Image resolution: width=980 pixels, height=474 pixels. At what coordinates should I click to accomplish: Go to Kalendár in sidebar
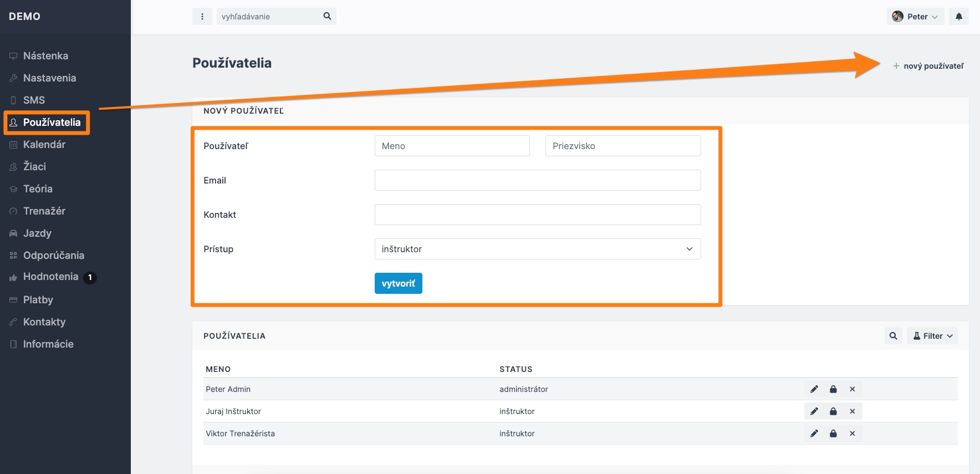(x=44, y=145)
